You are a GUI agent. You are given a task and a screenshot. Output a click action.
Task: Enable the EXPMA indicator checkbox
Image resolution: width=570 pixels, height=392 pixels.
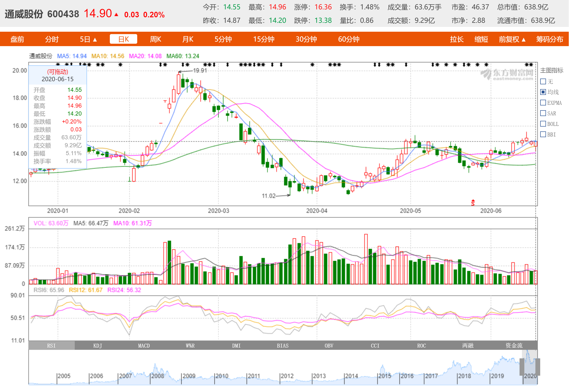543,103
